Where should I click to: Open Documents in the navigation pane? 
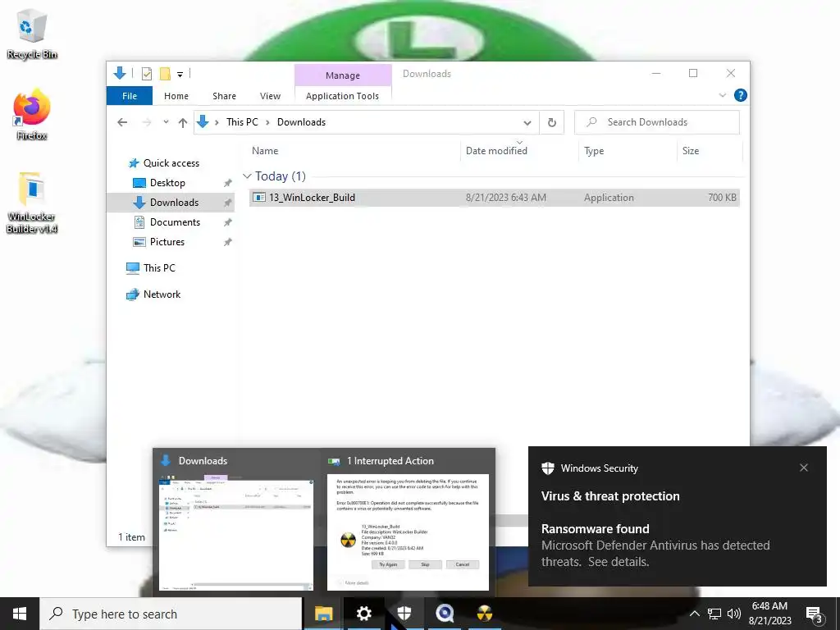(x=175, y=222)
